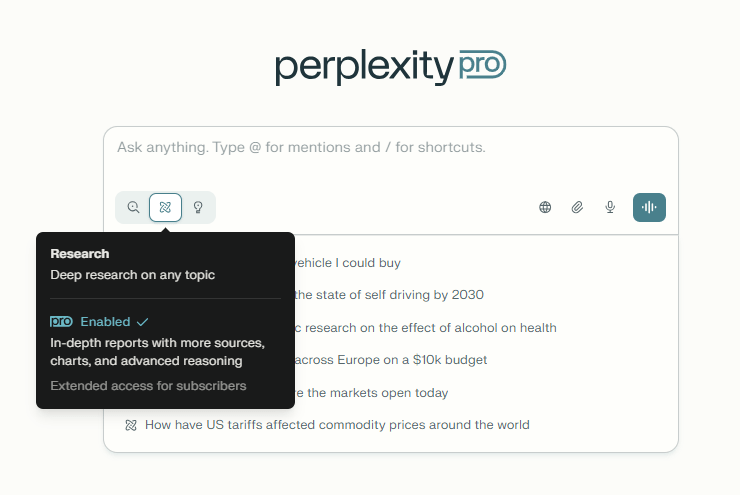This screenshot has width=740, height=495.
Task: Click the pro badge beside the logo
Action: 483,67
